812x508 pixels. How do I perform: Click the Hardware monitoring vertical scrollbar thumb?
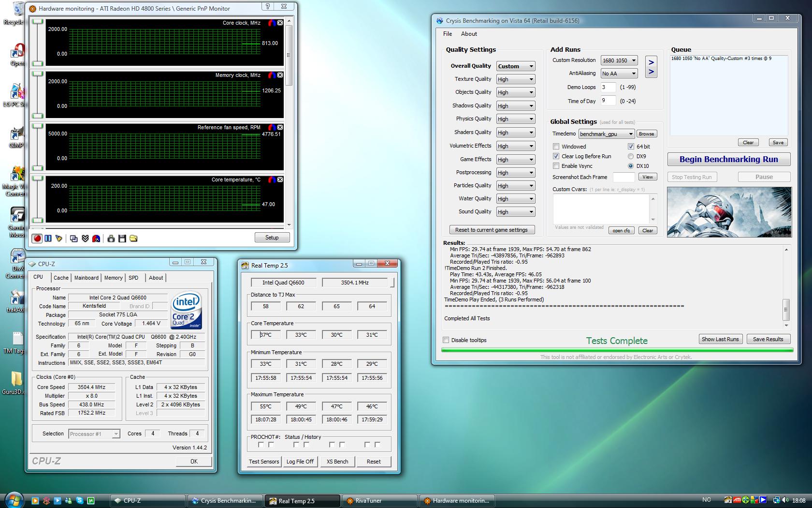[x=289, y=56]
